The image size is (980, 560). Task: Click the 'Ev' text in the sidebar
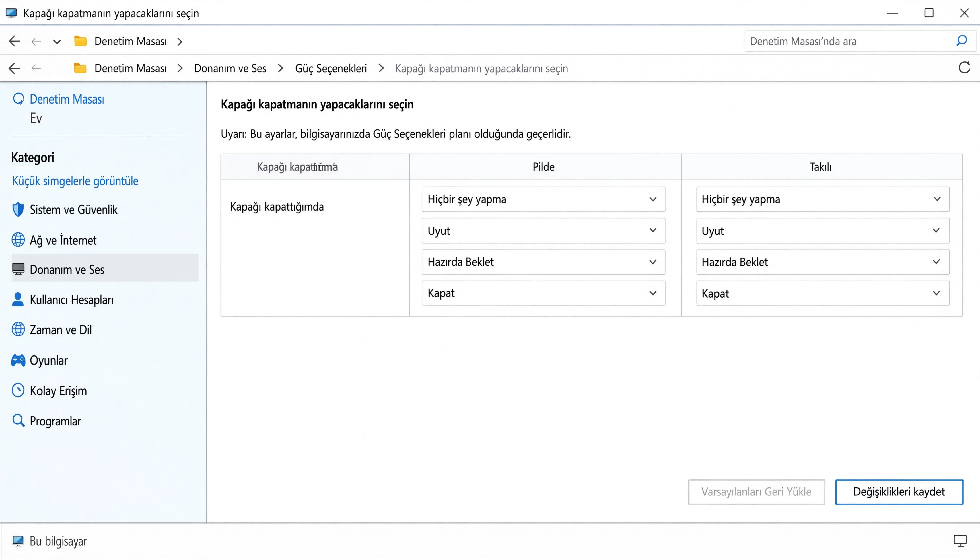click(36, 118)
